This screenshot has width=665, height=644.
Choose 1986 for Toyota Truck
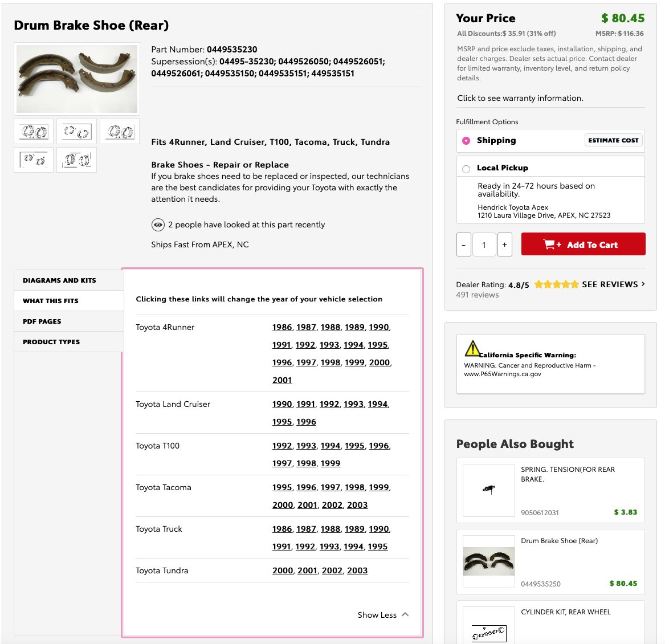pos(282,529)
